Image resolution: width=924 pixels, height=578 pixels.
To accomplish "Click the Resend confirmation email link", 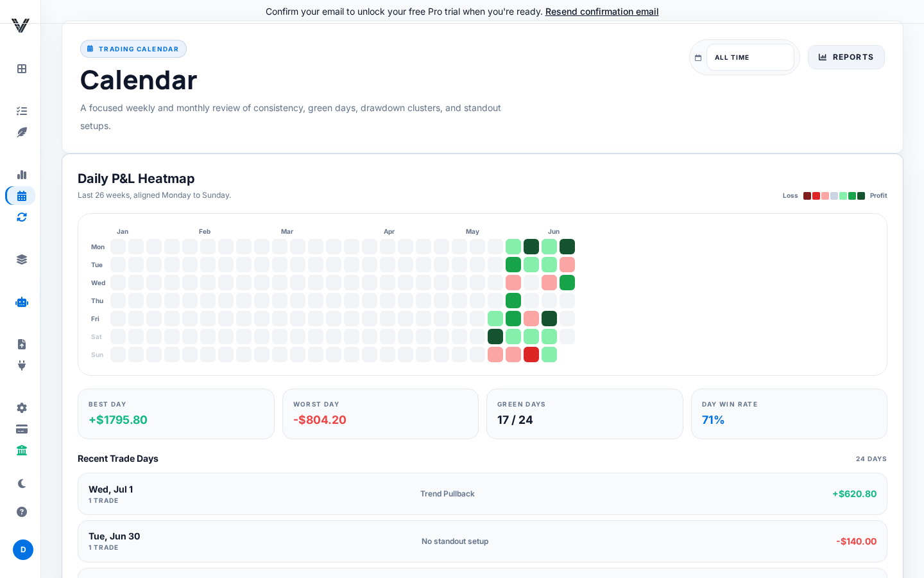I will [602, 12].
